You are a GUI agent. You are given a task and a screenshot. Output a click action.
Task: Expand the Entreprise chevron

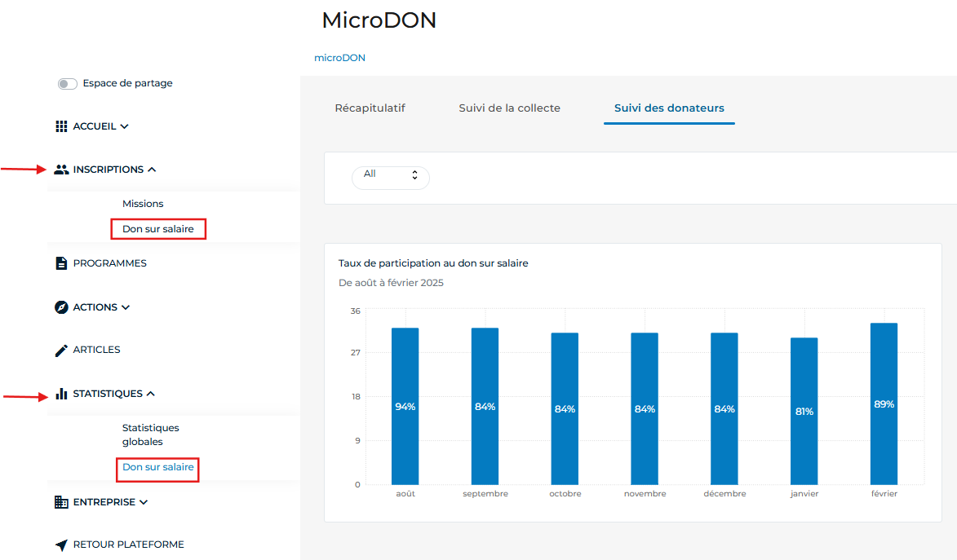click(x=144, y=502)
